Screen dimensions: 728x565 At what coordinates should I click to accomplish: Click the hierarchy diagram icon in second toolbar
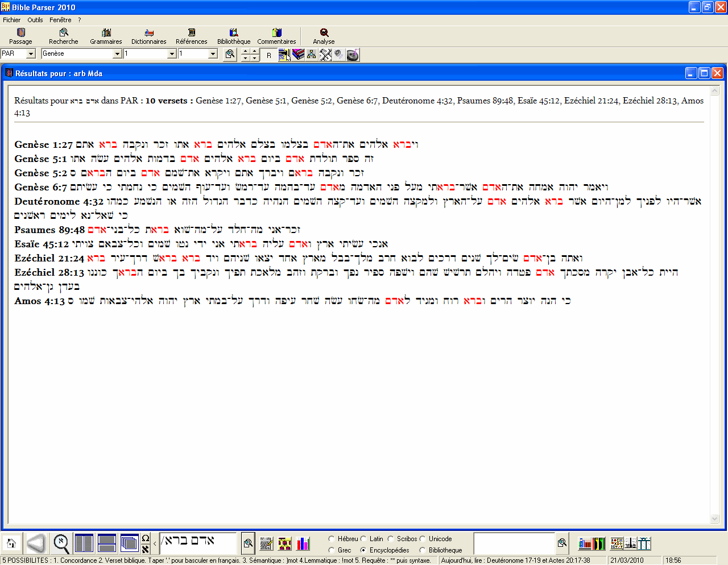click(312, 55)
